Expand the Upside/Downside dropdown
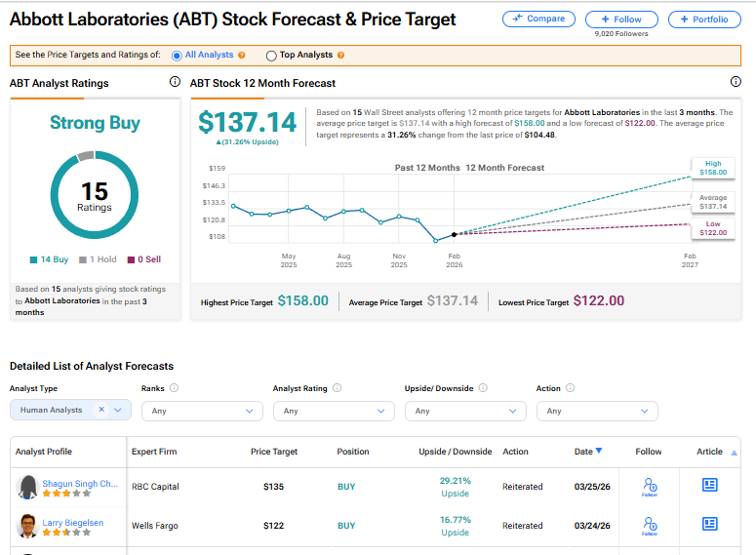The width and height of the screenshot is (756, 555). 465,411
